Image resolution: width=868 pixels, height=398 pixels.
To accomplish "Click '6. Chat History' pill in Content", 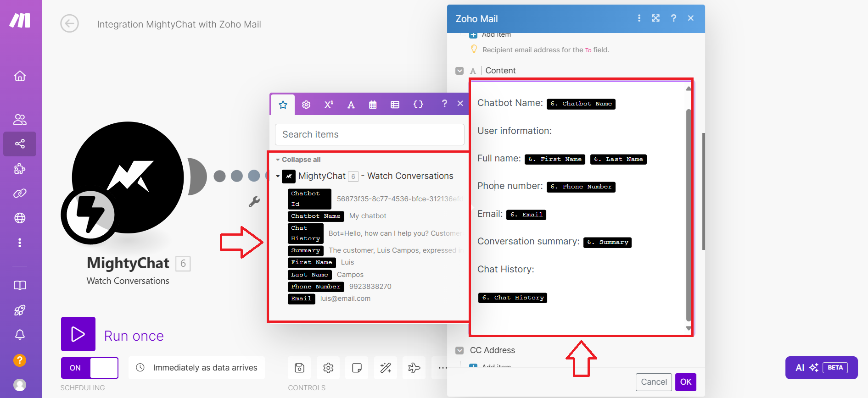I will point(513,298).
